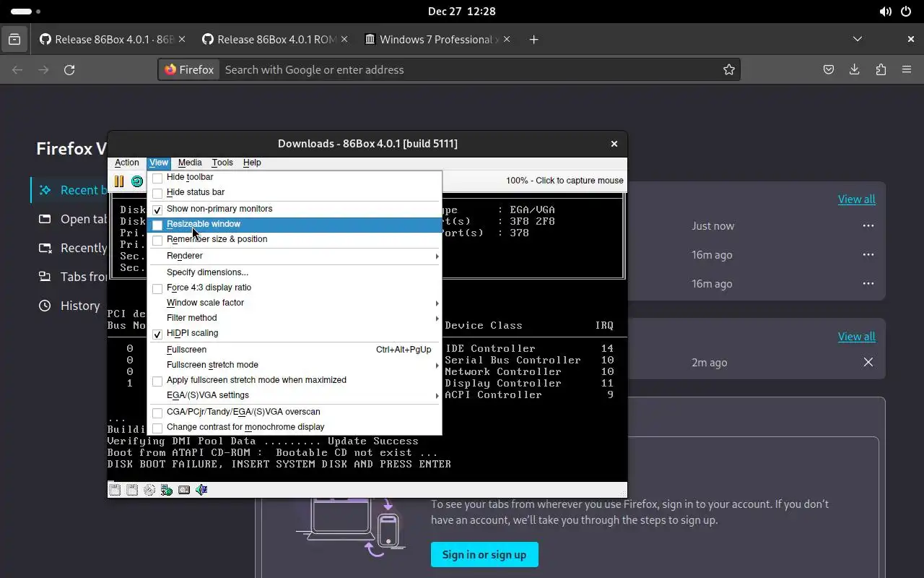Enable Resizeable window option
The height and width of the screenshot is (578, 924).
295,225
